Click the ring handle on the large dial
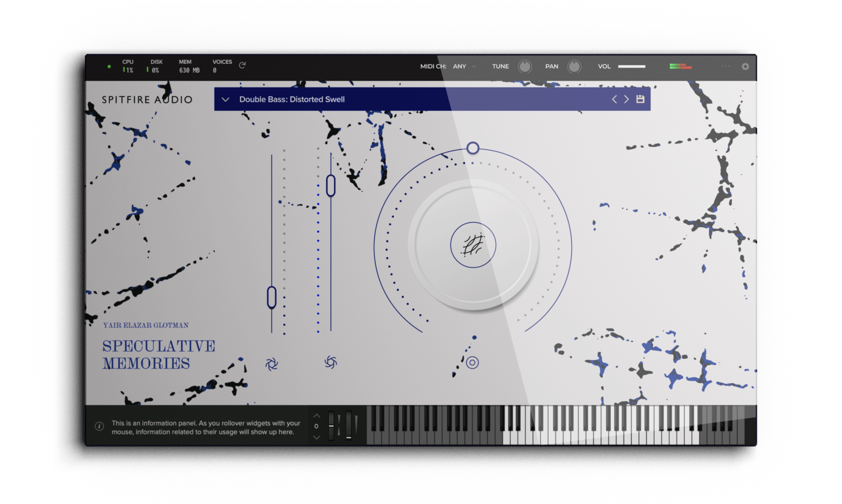This screenshot has height=504, width=842. 473,148
